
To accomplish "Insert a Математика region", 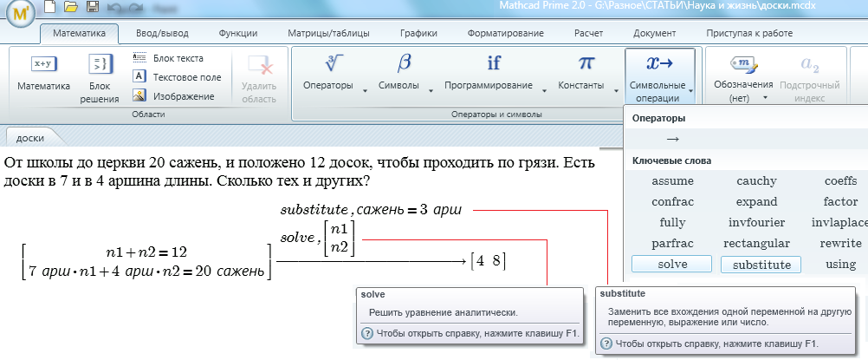I will pyautogui.click(x=43, y=72).
